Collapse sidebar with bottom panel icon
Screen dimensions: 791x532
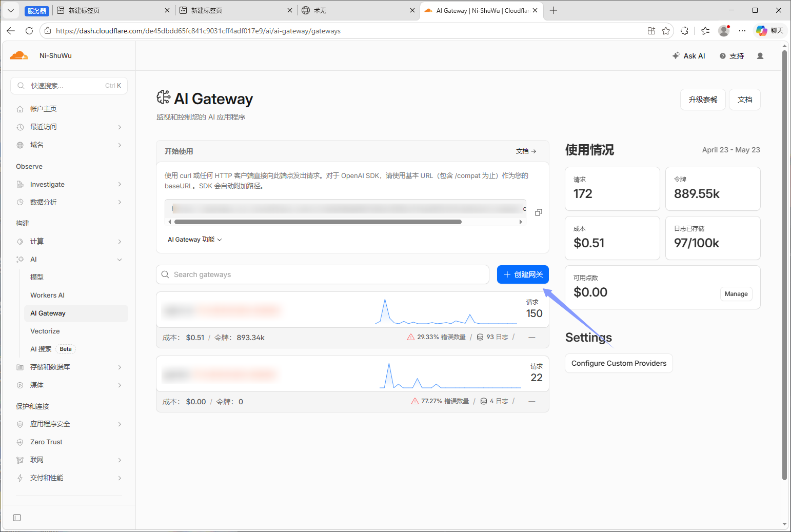pos(17,518)
